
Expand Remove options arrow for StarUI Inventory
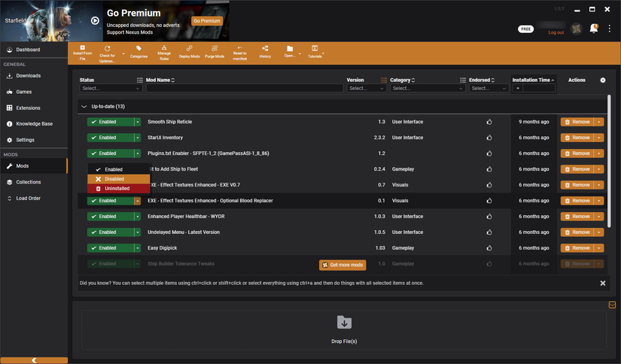[599, 138]
